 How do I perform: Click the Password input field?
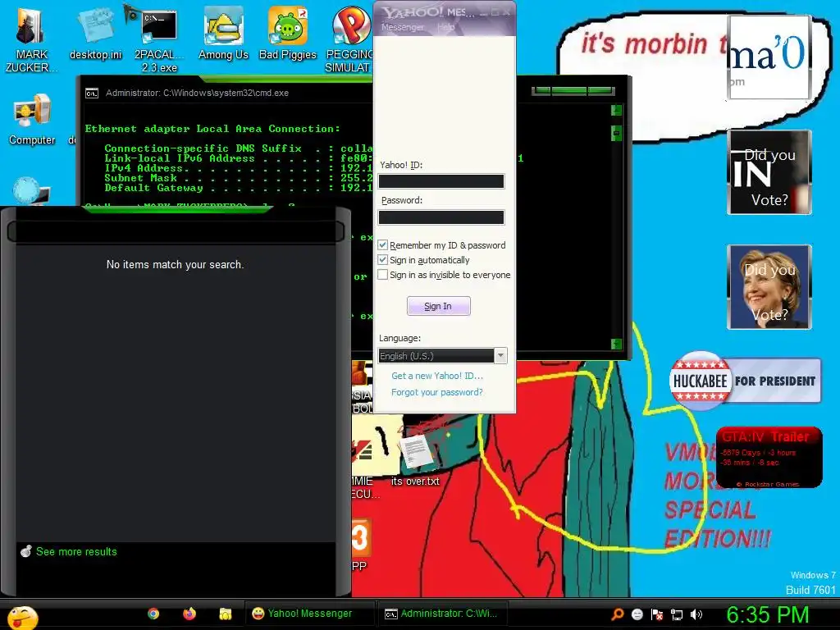pyautogui.click(x=441, y=217)
